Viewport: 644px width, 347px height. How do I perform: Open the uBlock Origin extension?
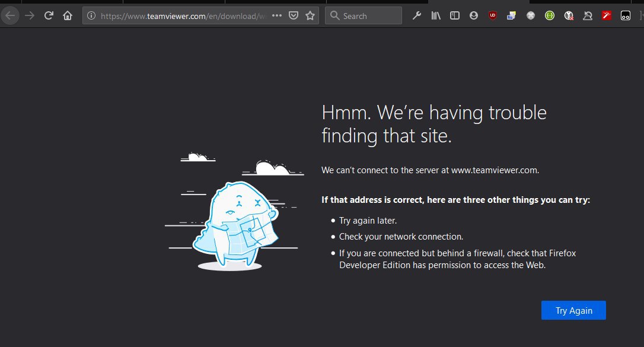(x=492, y=16)
